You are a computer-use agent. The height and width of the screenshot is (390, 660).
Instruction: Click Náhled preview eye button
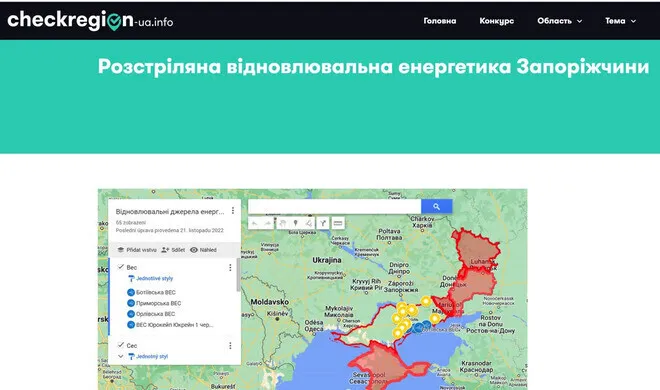click(x=203, y=250)
